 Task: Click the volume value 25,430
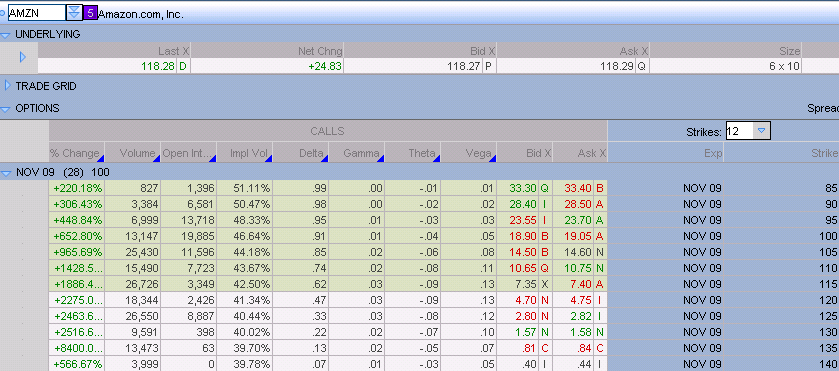(141, 252)
